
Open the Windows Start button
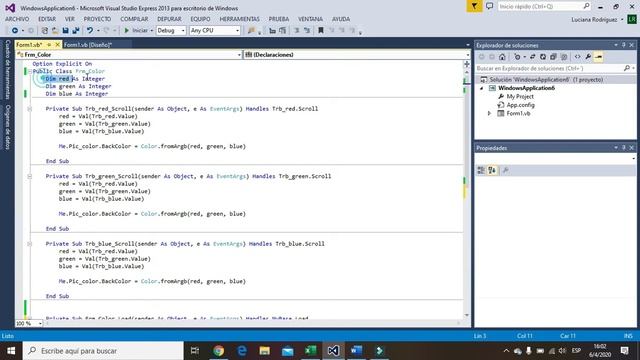(x=11, y=351)
